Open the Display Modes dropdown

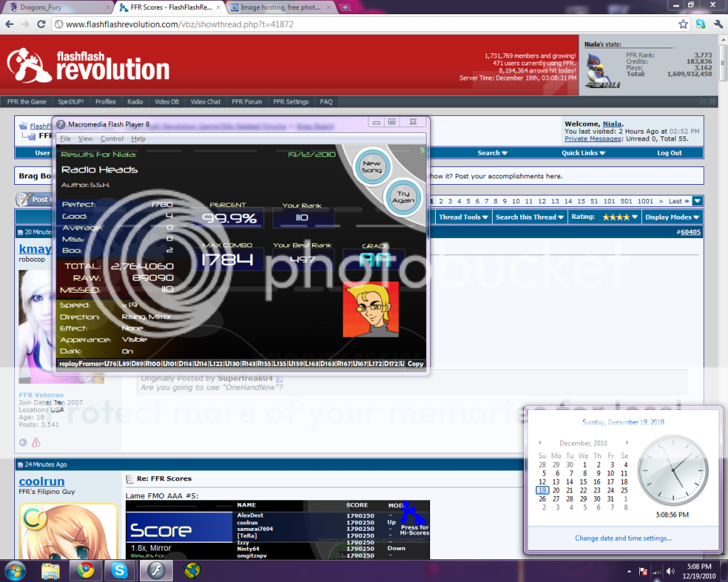point(673,217)
